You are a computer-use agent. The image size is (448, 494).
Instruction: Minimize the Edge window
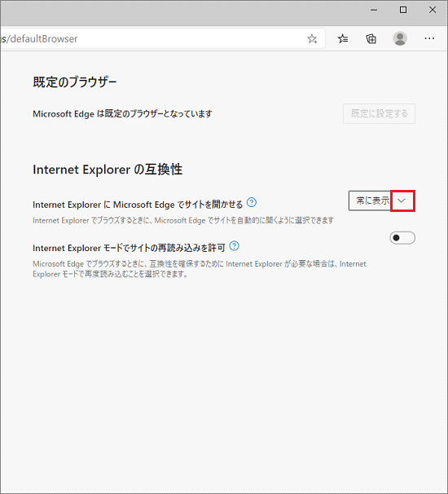pos(374,10)
